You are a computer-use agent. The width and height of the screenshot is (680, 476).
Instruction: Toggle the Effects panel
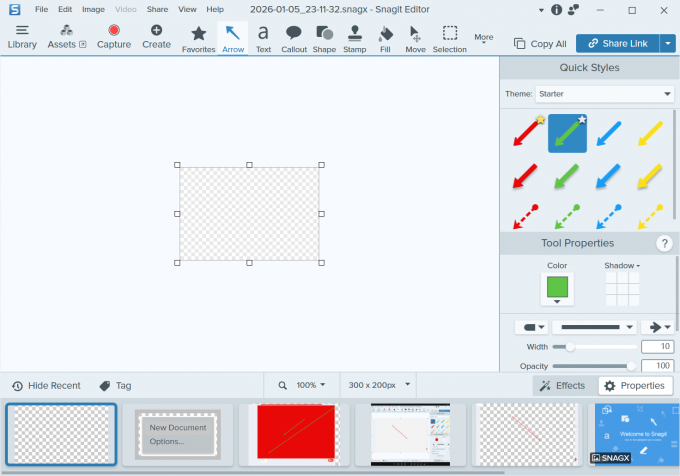(562, 386)
